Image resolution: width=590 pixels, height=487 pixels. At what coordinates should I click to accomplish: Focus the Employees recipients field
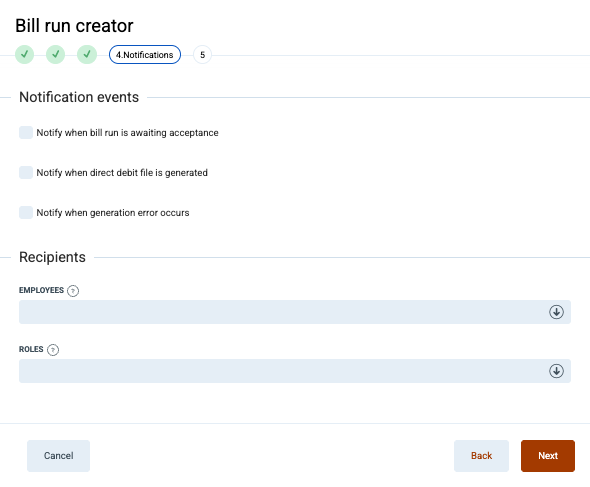coord(295,312)
